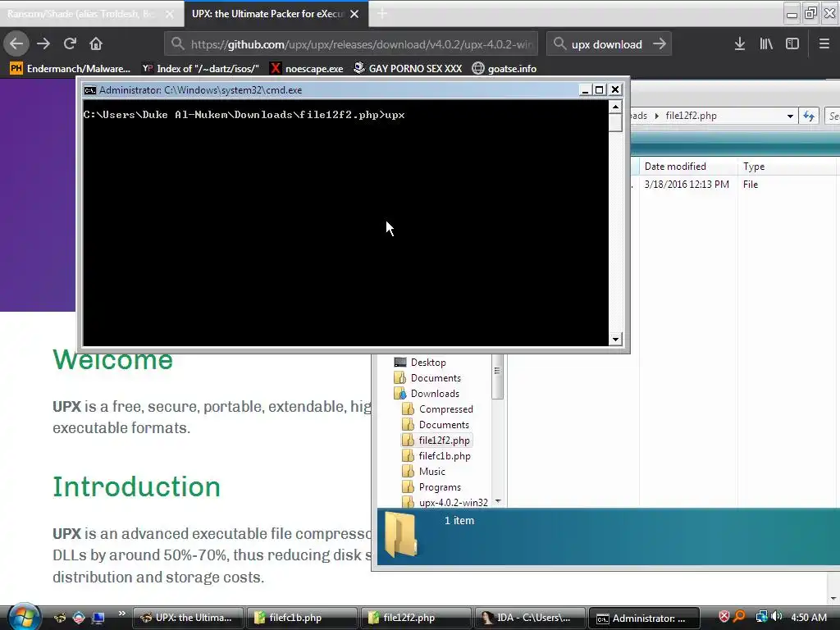Image resolution: width=840 pixels, height=630 pixels.
Task: Click cmd scrollbar up arrow
Action: point(615,107)
